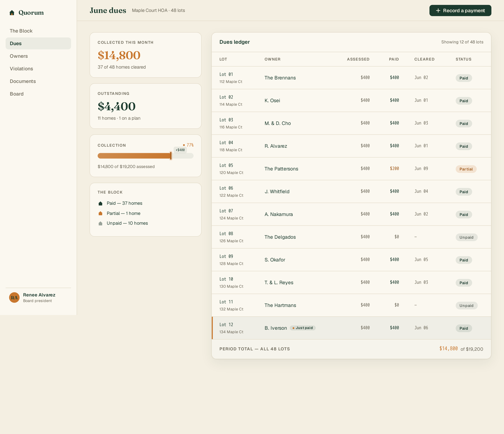Image resolution: width=504 pixels, height=434 pixels.
Task: Select owner R. Alvarez in the ledger
Action: pyautogui.click(x=276, y=146)
